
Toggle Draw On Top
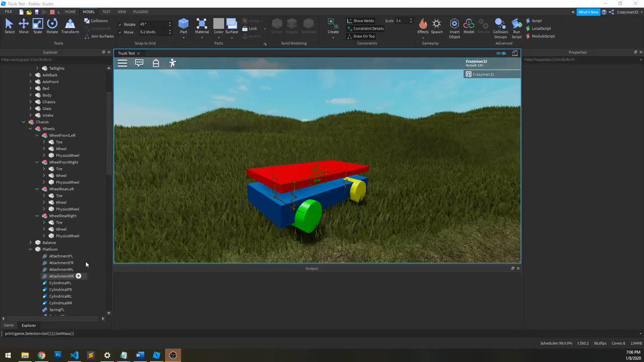point(361,36)
